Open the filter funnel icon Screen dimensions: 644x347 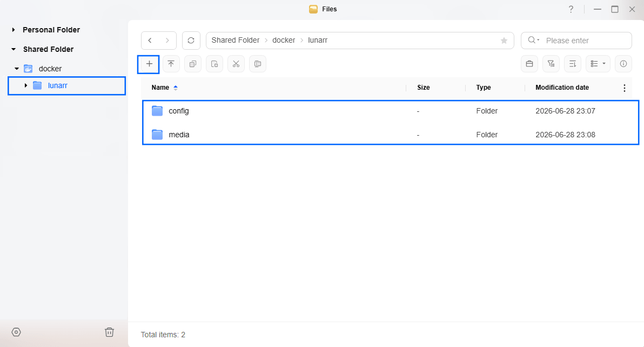click(x=551, y=64)
